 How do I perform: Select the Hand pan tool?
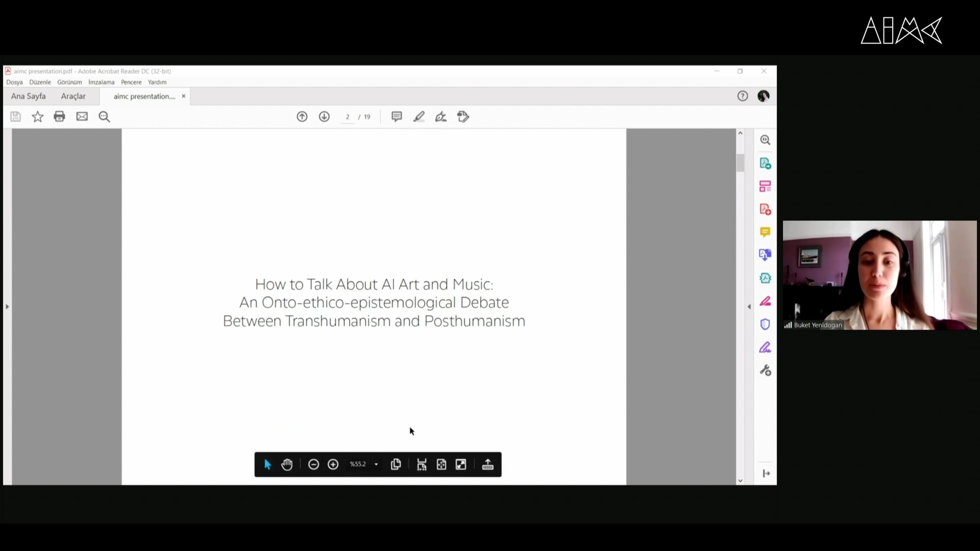[x=287, y=464]
